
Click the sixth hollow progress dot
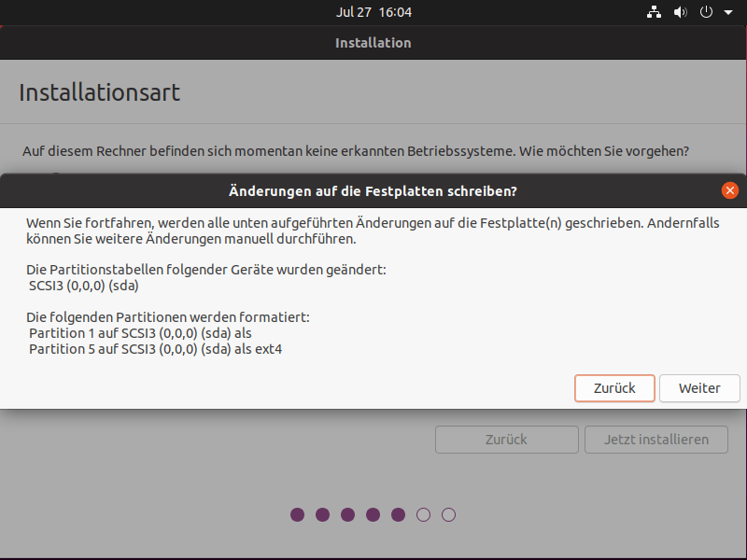[423, 514]
